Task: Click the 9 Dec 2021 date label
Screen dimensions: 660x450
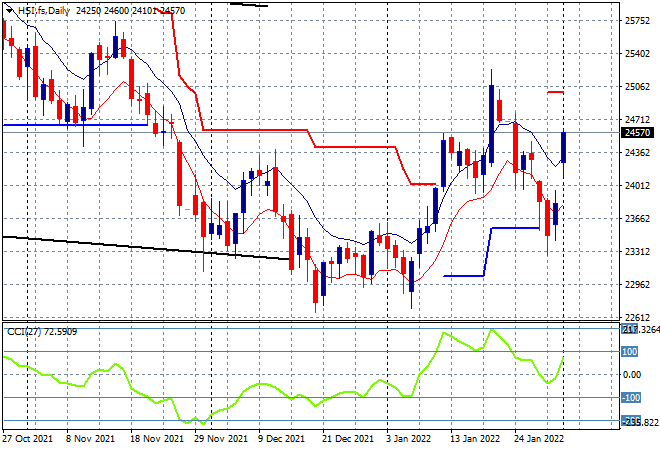Action: [x=281, y=439]
